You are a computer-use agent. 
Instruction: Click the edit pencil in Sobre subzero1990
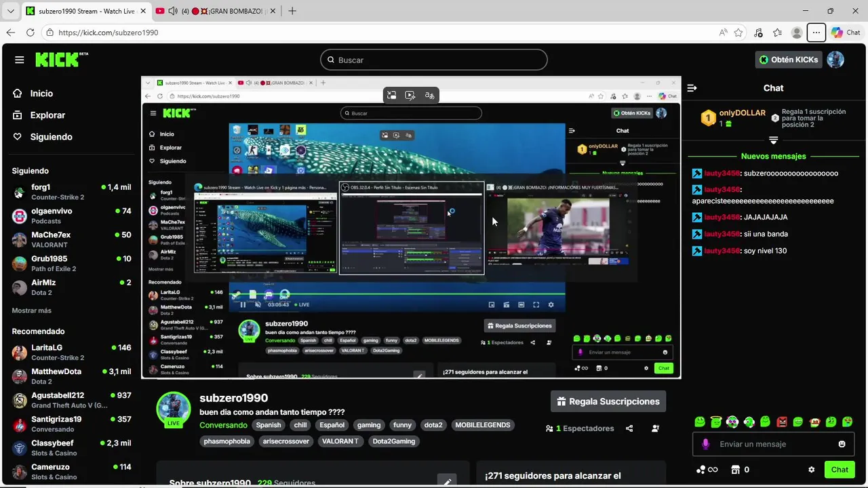pyautogui.click(x=448, y=482)
